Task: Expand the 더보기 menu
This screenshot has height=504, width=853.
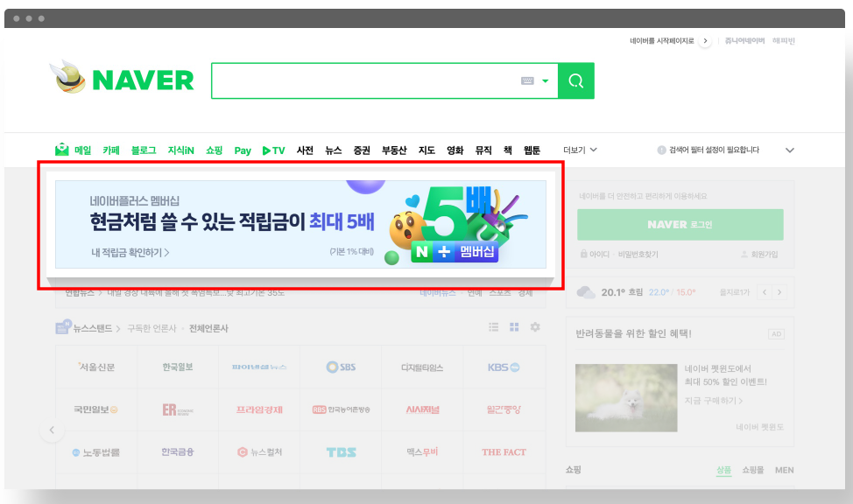Action: pos(580,150)
